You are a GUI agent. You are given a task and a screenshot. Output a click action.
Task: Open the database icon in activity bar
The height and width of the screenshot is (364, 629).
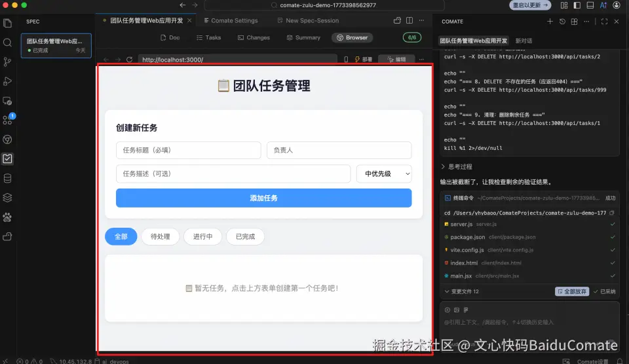pos(7,178)
